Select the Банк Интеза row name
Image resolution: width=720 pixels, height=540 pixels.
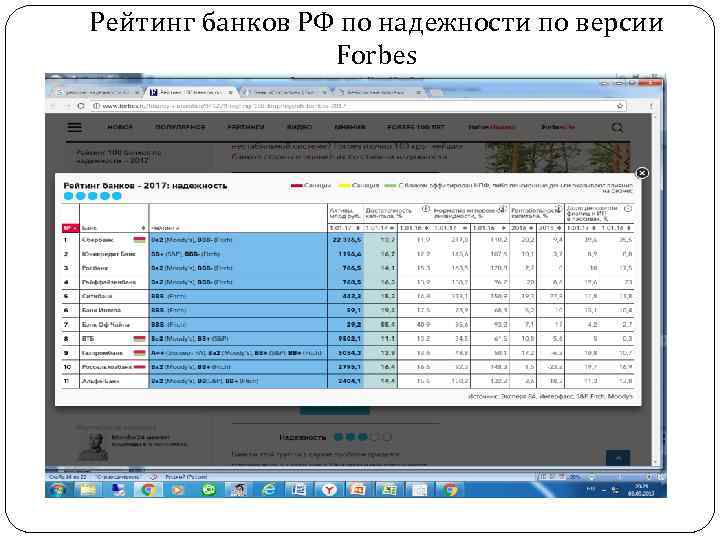pyautogui.click(x=101, y=310)
